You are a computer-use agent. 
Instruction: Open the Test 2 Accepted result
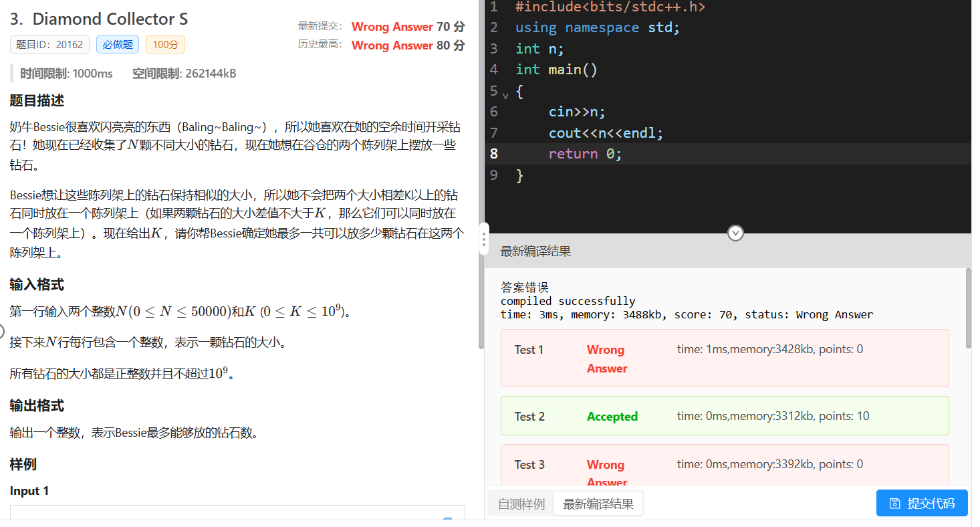[725, 416]
